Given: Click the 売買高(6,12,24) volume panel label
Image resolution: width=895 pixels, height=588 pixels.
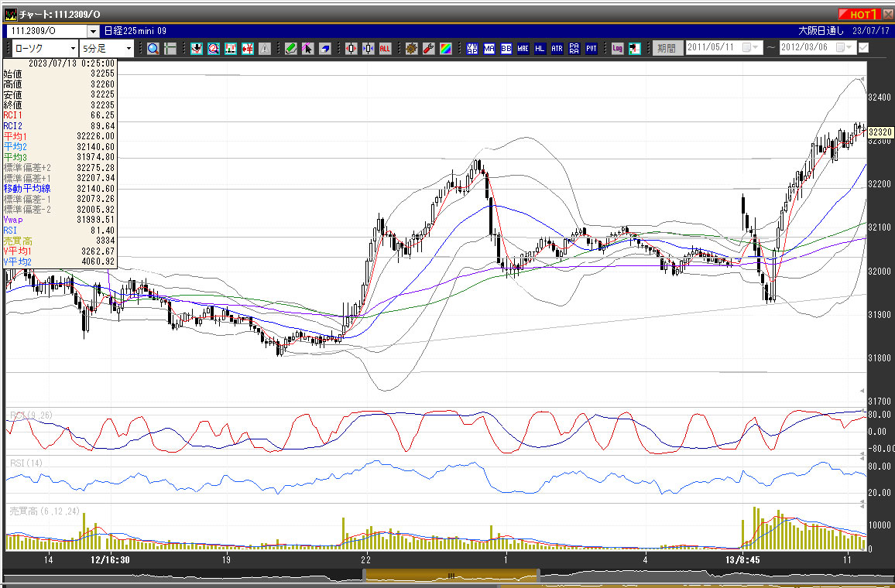Looking at the screenshot, I should 45,511.
